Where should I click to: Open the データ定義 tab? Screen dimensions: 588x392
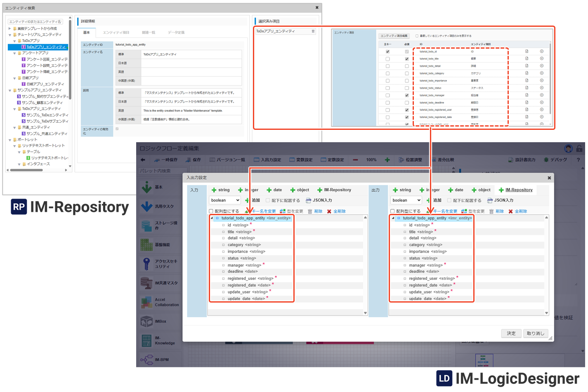(176, 33)
